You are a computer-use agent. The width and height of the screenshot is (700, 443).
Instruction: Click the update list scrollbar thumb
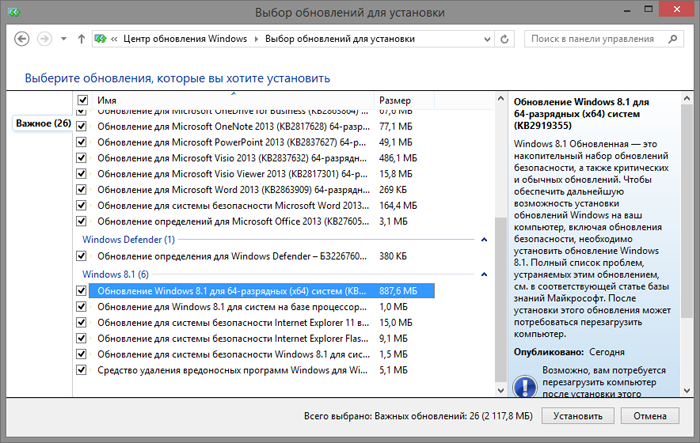click(500, 298)
